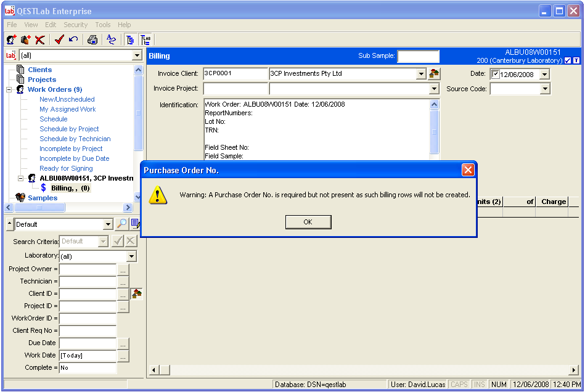This screenshot has width=585, height=392.
Task: Click the houses icon beside Invoice Client
Action: [x=435, y=74]
